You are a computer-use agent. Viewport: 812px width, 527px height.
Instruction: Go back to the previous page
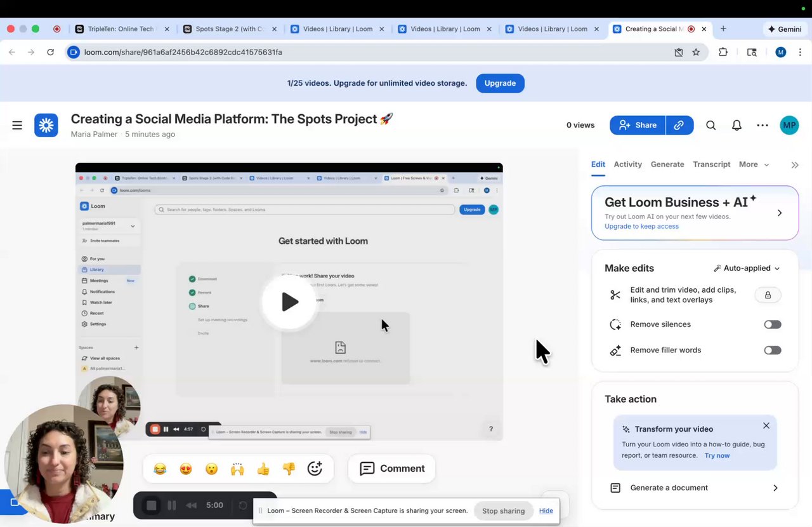click(x=12, y=52)
